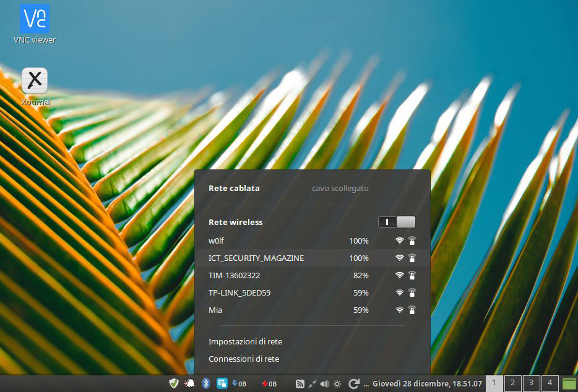
Task: Click the 100% strength value for ICT_SECURITY_MAGAZINE
Action: tap(359, 258)
